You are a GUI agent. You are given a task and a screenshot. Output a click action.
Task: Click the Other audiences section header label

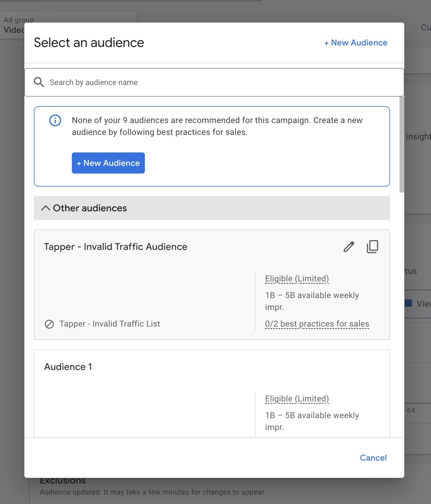[90, 208]
